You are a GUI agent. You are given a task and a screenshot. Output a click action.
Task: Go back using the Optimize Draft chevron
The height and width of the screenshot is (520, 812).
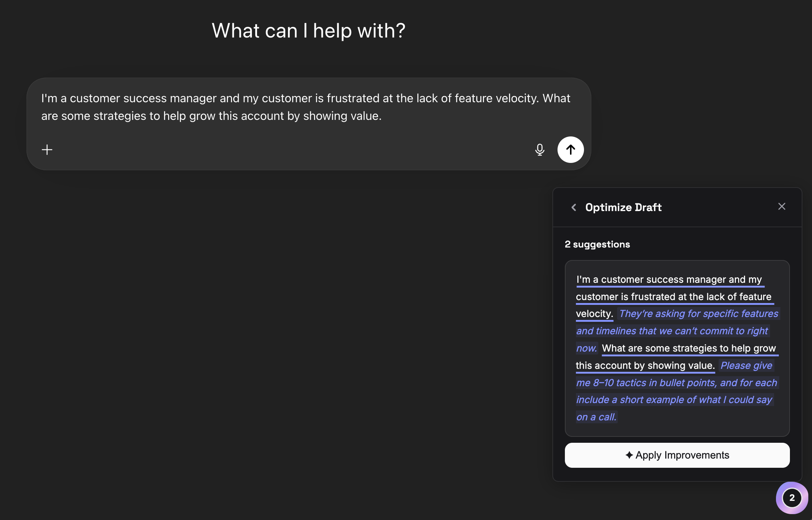574,207
